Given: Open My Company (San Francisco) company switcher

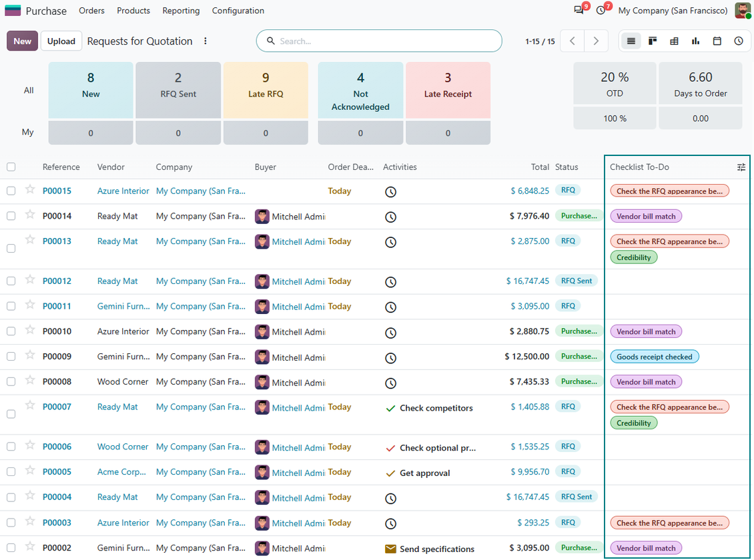Looking at the screenshot, I should [673, 11].
